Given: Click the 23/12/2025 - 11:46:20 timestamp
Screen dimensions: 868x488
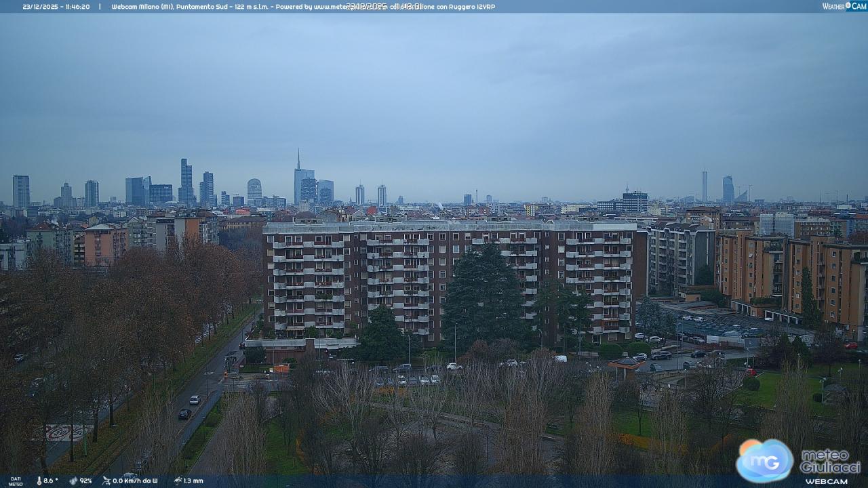Looking at the screenshot, I should coord(56,6).
